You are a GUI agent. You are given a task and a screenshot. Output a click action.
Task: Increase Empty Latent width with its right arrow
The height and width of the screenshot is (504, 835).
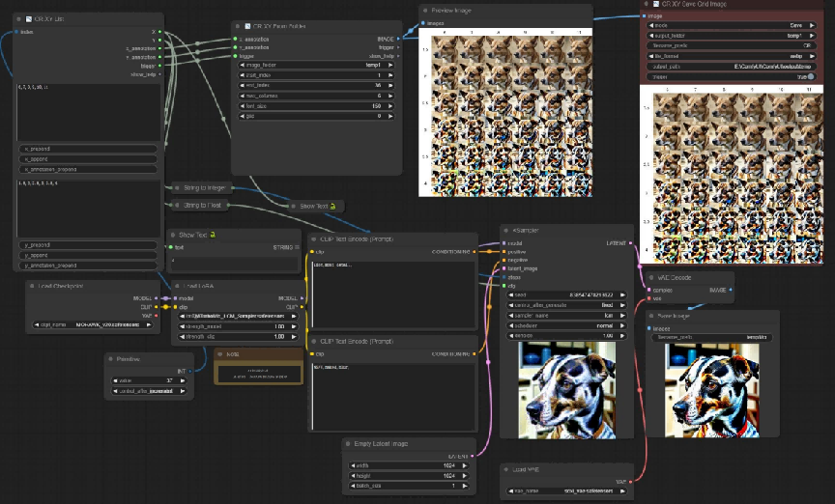[464, 465]
